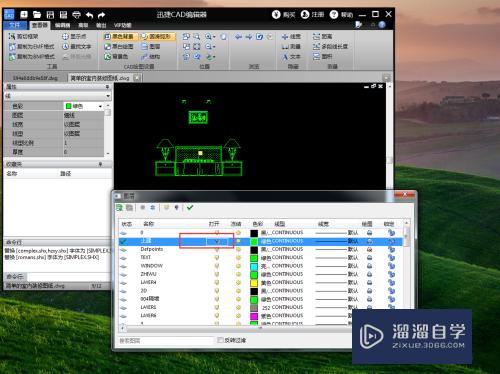Click New layer icon in Layers dialog
The width and height of the screenshot is (500, 374).
[119, 208]
